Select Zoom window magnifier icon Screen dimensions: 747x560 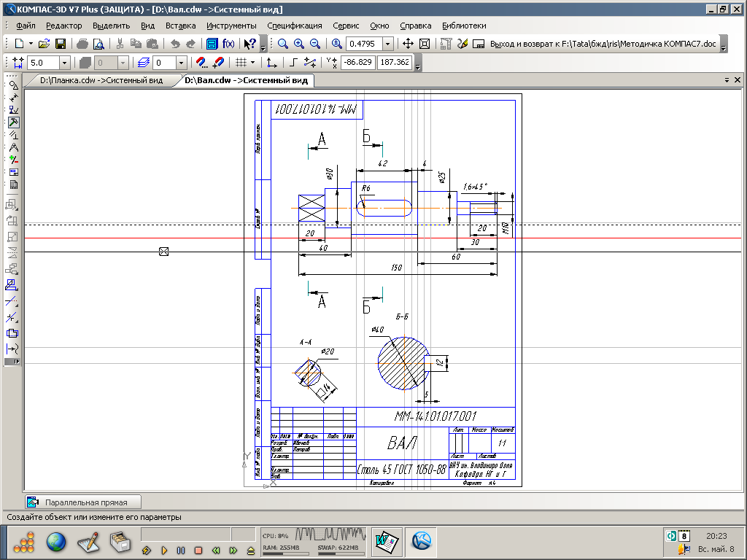(282, 44)
